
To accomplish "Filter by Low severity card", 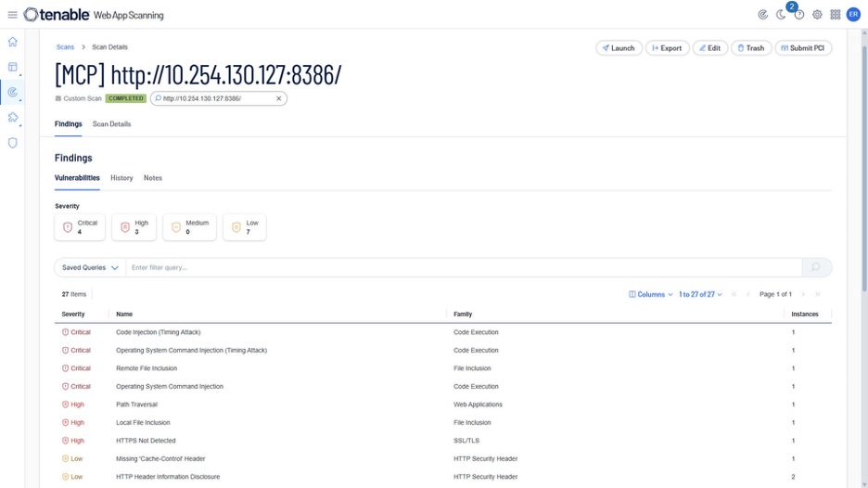I will click(245, 227).
